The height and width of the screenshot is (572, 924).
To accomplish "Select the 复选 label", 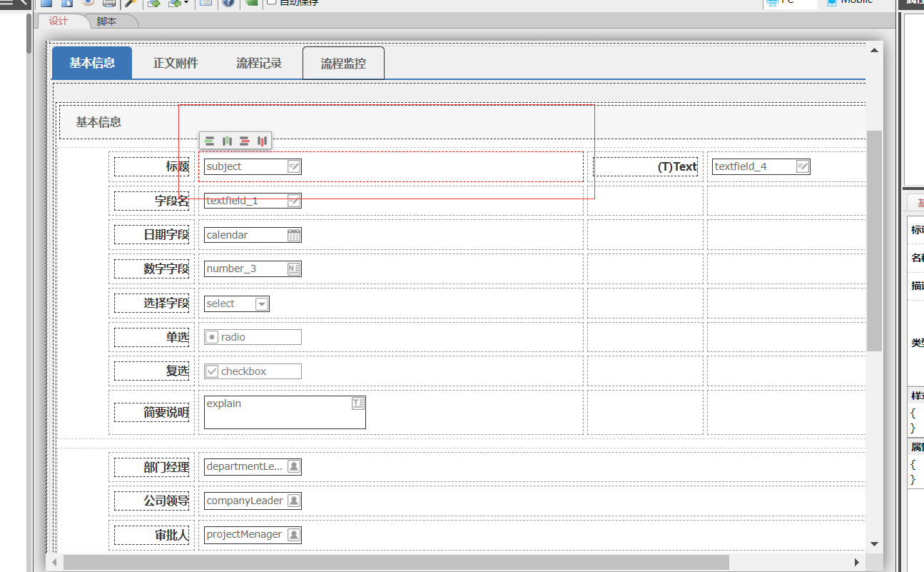I will (178, 371).
